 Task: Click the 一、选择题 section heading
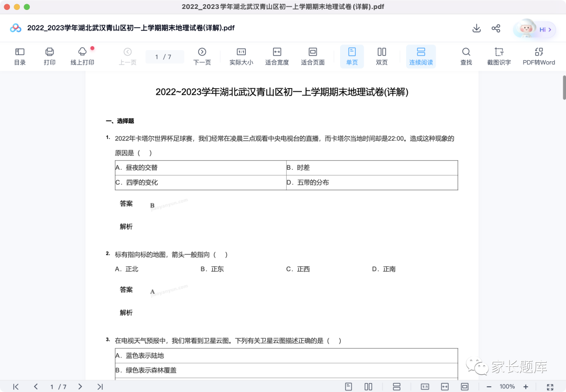(120, 121)
